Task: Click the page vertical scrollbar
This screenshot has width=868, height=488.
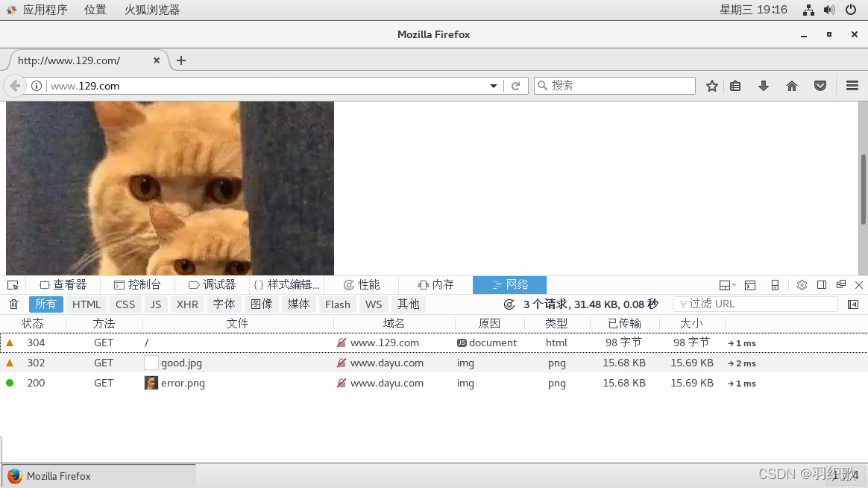Action: tap(863, 188)
